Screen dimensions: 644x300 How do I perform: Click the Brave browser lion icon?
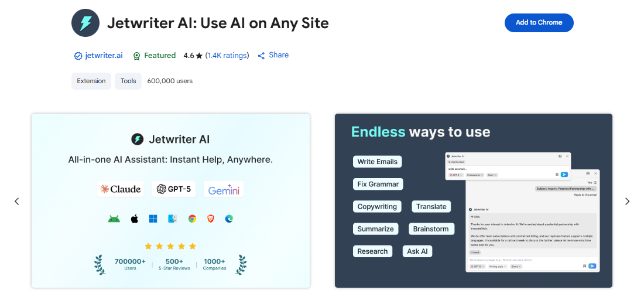point(210,219)
